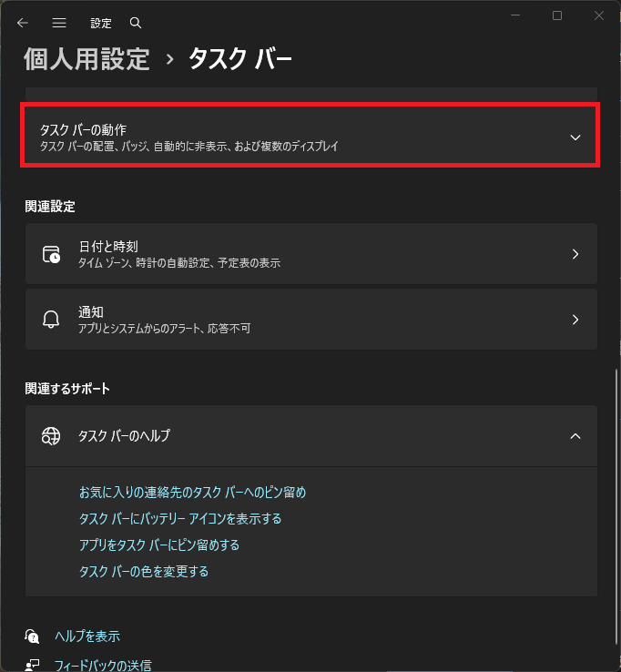The width and height of the screenshot is (621, 672).
Task: Click the タスク バーのヘルプ globe icon
Action: click(51, 436)
